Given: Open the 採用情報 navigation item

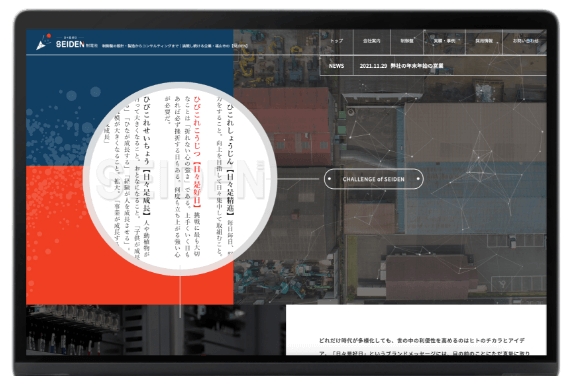Looking at the screenshot, I should 484,41.
